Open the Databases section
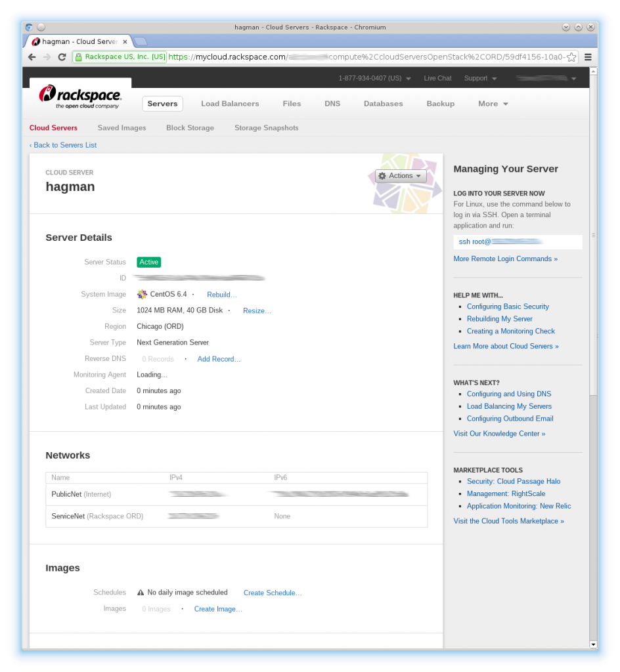This screenshot has height=672, width=620. tap(384, 104)
